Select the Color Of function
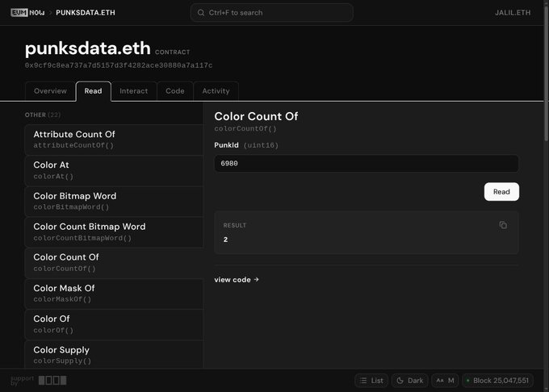 tap(114, 324)
